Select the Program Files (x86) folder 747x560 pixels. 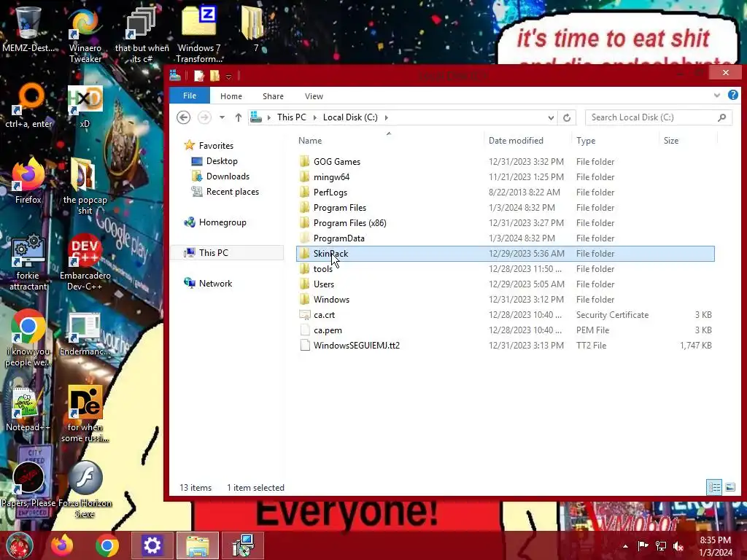[505, 223]
